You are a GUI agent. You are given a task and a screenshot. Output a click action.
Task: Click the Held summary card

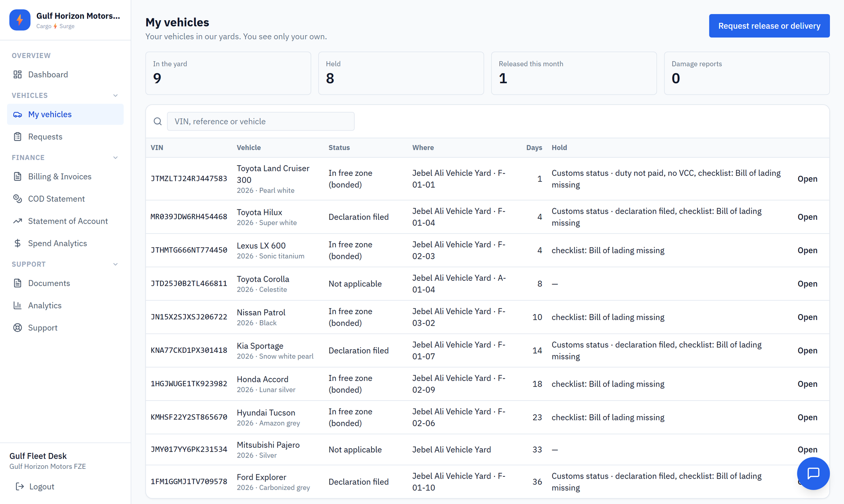point(401,73)
